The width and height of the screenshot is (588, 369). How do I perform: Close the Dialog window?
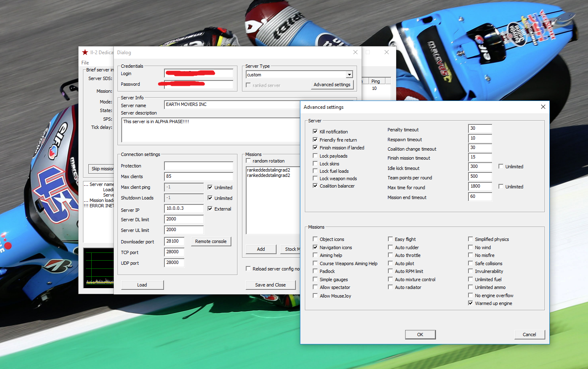pos(355,52)
